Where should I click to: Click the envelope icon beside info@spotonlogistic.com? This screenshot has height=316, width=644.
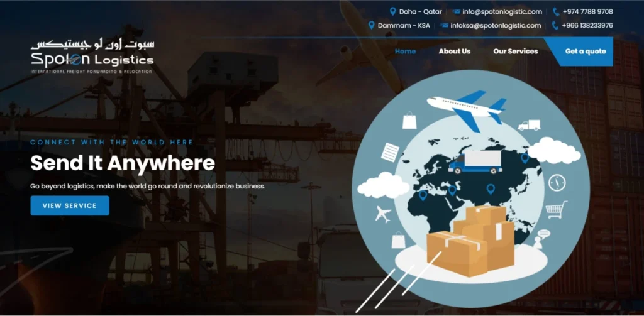[457, 12]
